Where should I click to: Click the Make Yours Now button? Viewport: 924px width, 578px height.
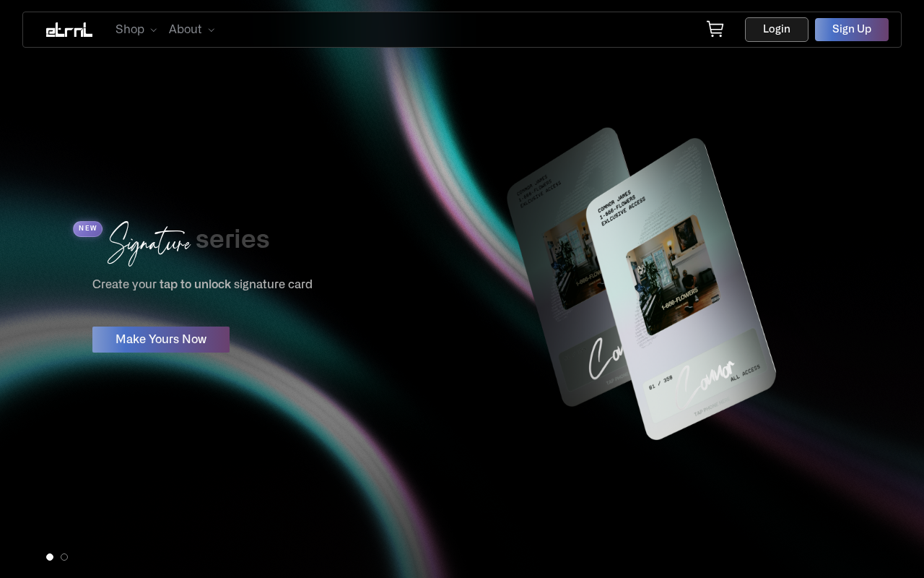(161, 340)
